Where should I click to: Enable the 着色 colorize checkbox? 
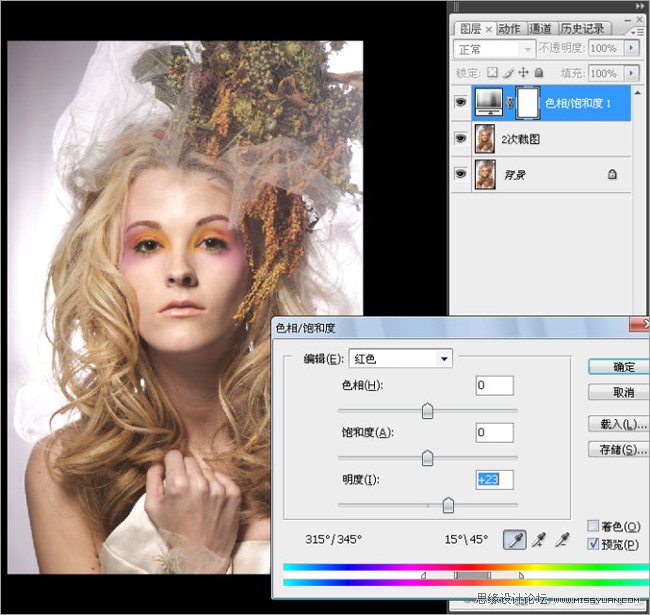point(593,526)
